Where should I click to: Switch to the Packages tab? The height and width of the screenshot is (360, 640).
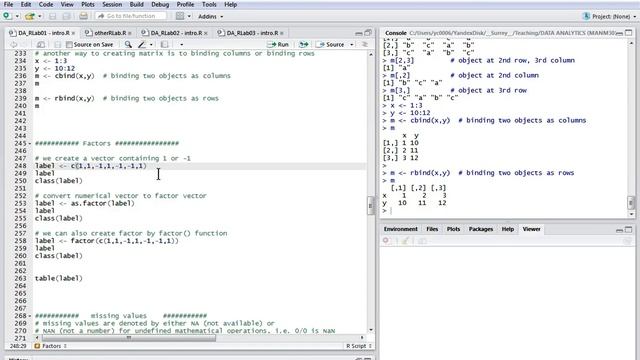[480, 229]
